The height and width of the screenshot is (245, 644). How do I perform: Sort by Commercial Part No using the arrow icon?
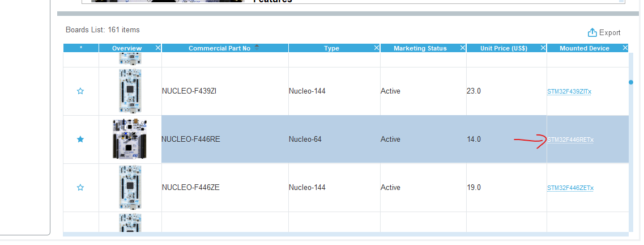click(x=257, y=47)
